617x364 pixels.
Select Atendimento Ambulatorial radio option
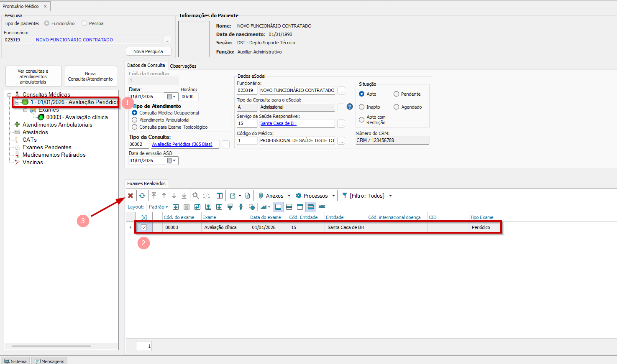135,120
